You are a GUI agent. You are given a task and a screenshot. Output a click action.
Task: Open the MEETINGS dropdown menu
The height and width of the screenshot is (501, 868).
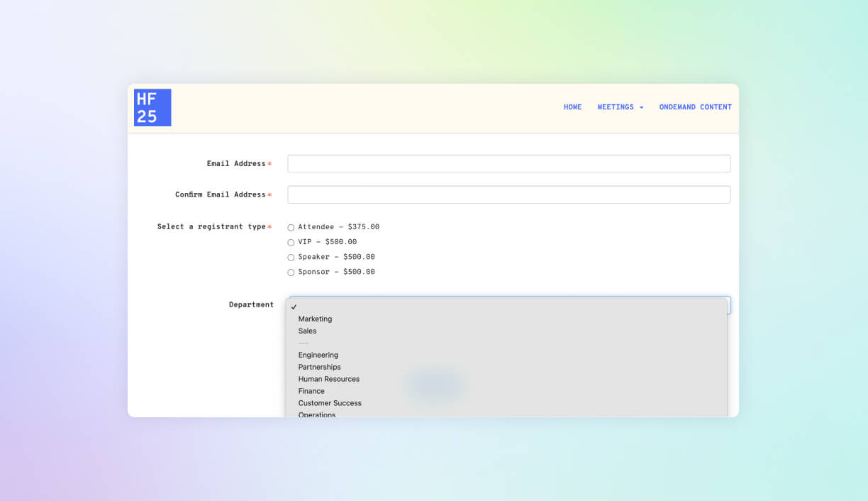coord(616,107)
